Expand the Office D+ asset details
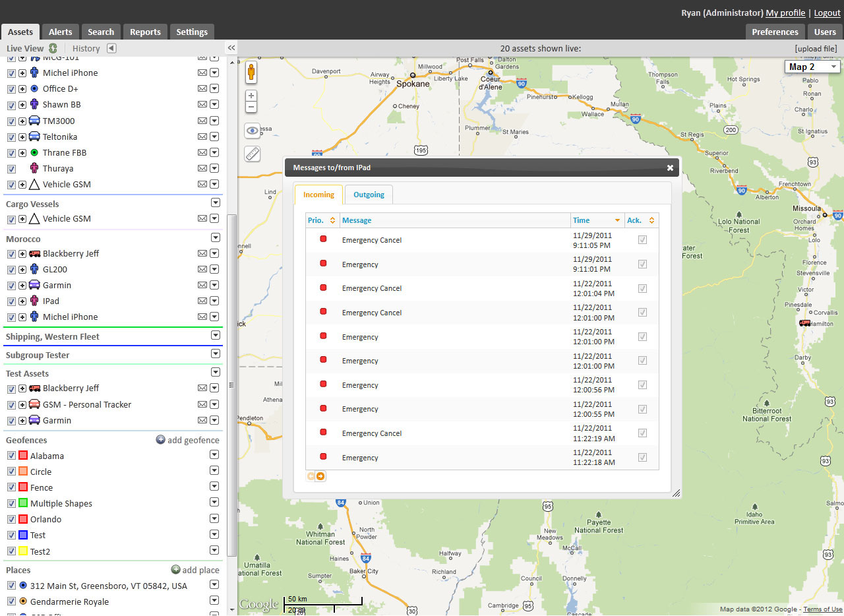The width and height of the screenshot is (844, 616). tap(22, 89)
